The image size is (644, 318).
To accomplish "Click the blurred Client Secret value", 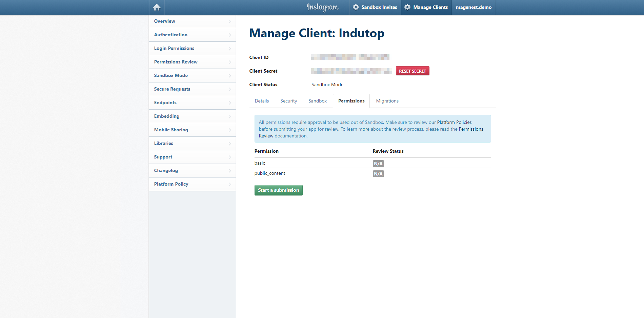I will (351, 71).
